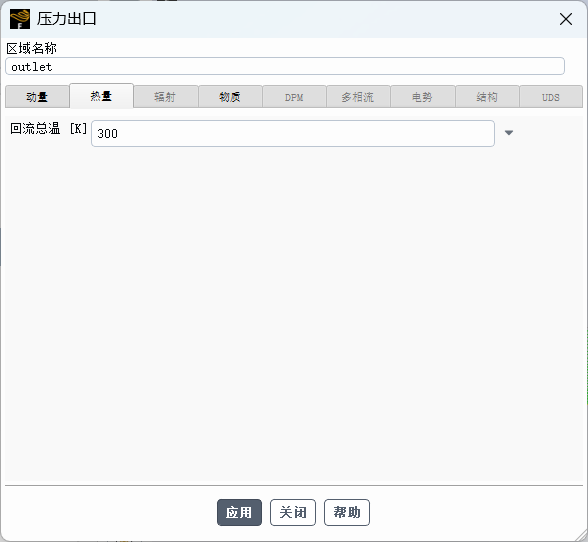The height and width of the screenshot is (542, 588).
Task: Open help with the 帮助 button
Action: pos(347,512)
